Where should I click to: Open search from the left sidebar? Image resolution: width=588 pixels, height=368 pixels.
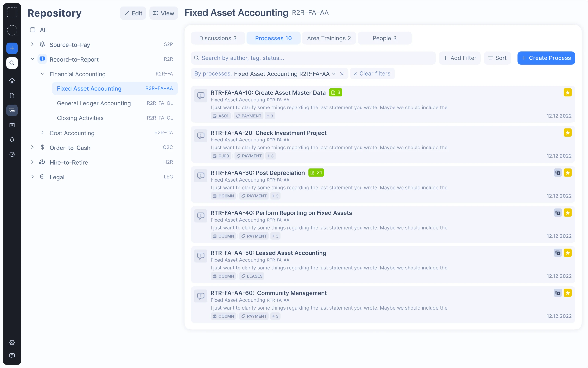[x=12, y=63]
